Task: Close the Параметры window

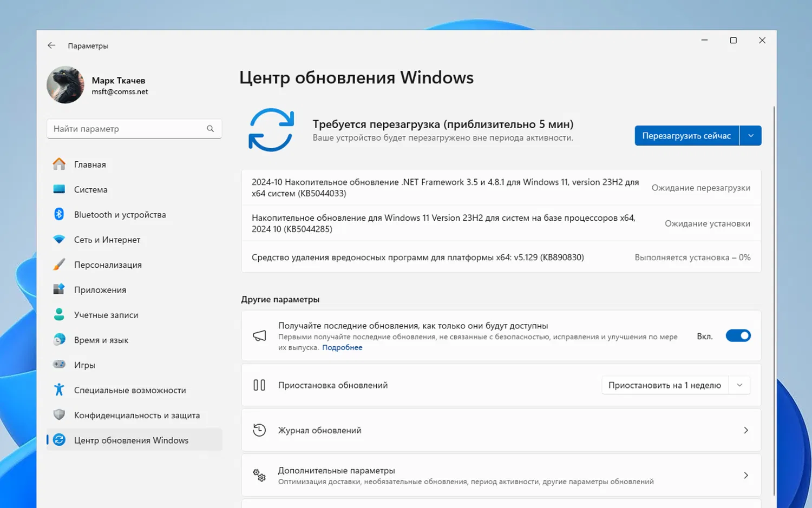Action: coord(762,40)
